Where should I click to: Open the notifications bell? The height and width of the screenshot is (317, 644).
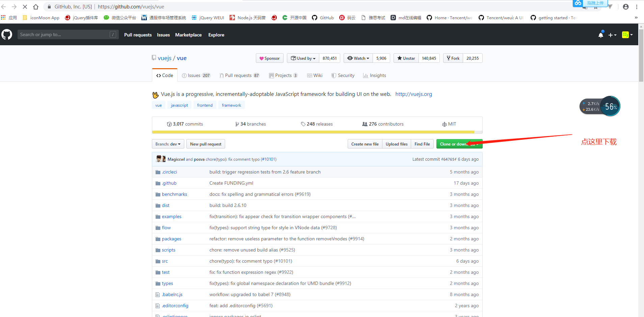click(601, 35)
